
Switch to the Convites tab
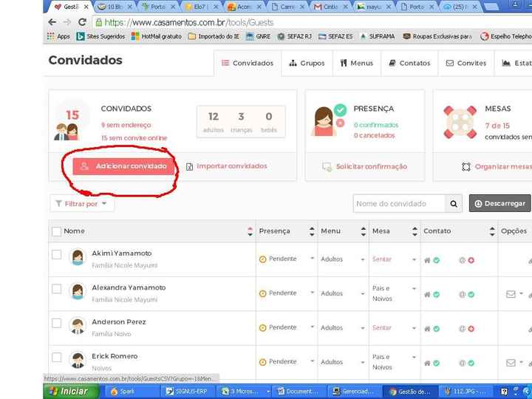tap(466, 63)
